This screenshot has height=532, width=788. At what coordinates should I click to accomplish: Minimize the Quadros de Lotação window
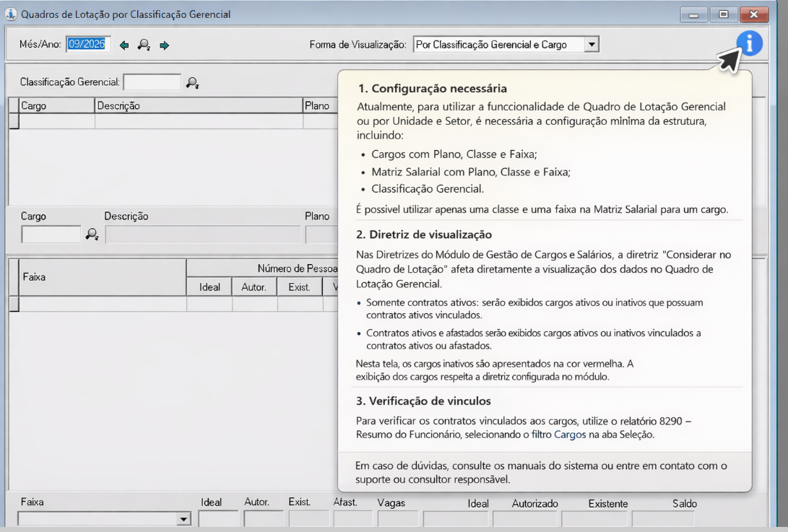click(693, 14)
